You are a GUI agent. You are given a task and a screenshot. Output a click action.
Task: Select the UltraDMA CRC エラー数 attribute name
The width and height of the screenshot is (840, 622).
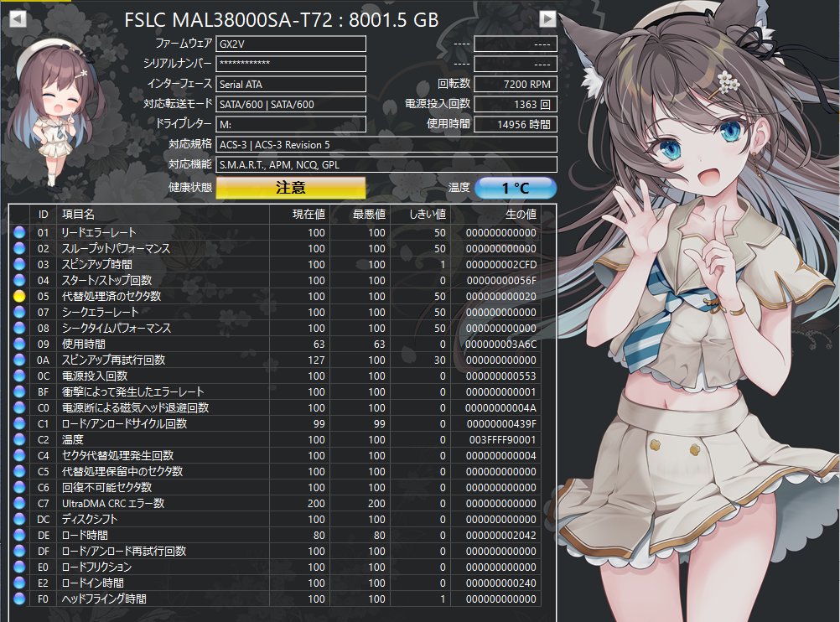pyautogui.click(x=113, y=503)
